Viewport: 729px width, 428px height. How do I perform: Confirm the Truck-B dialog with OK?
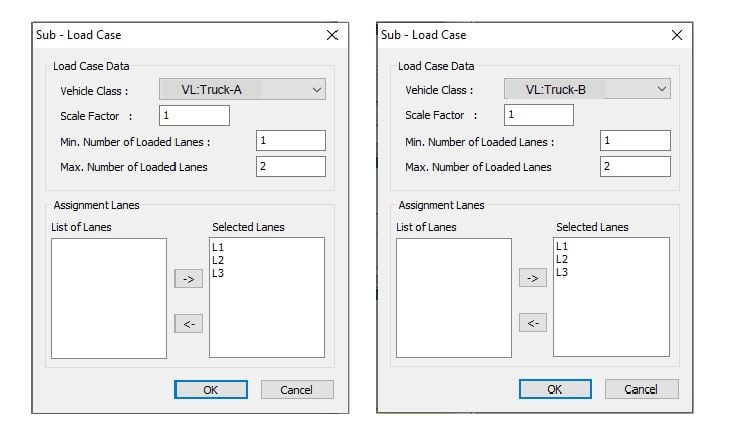[x=555, y=389]
